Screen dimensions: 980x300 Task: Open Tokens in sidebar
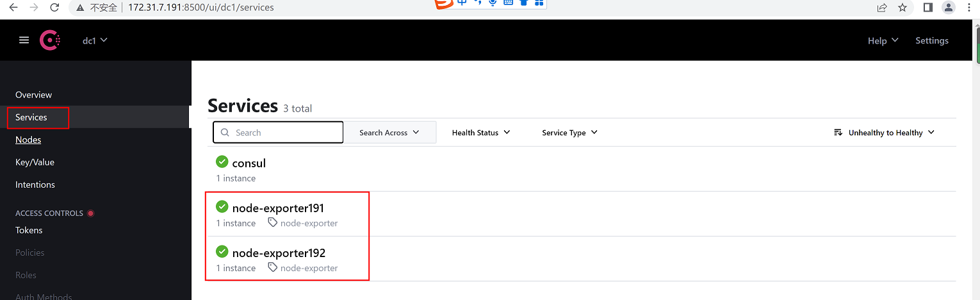tap(29, 230)
